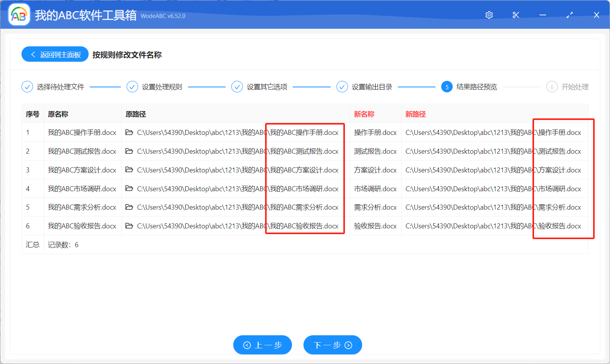
Task: Click the 新名称 column header
Action: (x=364, y=114)
